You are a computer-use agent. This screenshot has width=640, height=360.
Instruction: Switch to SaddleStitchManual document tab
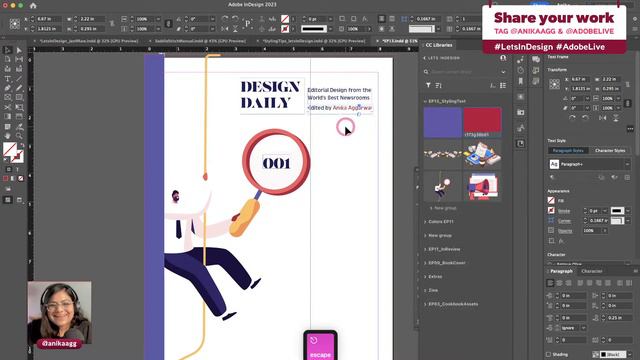click(200, 41)
